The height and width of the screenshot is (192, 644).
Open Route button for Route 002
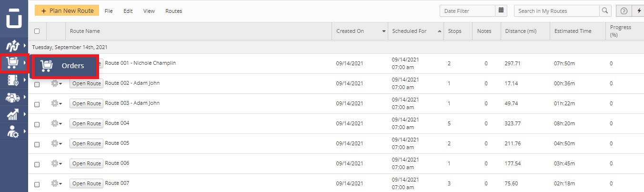[87, 83]
